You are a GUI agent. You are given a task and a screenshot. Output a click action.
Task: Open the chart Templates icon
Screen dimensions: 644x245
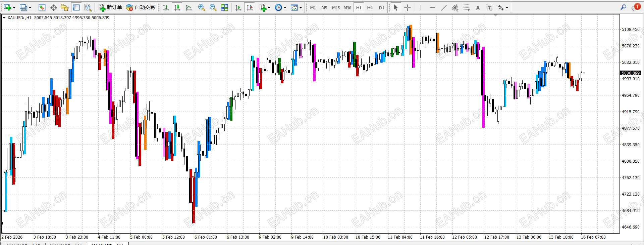294,7
